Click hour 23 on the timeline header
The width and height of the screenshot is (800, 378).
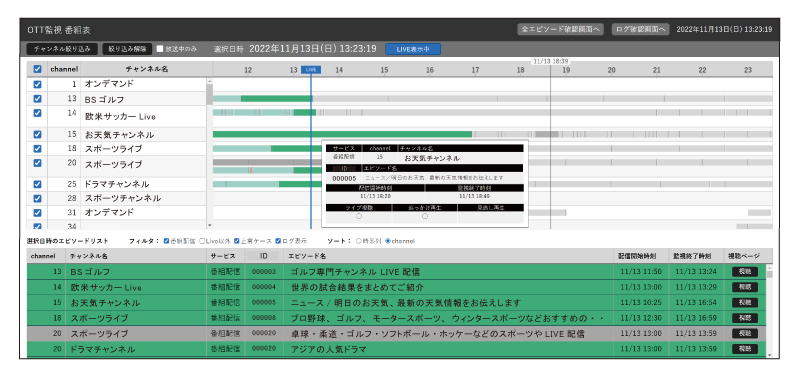(748, 70)
